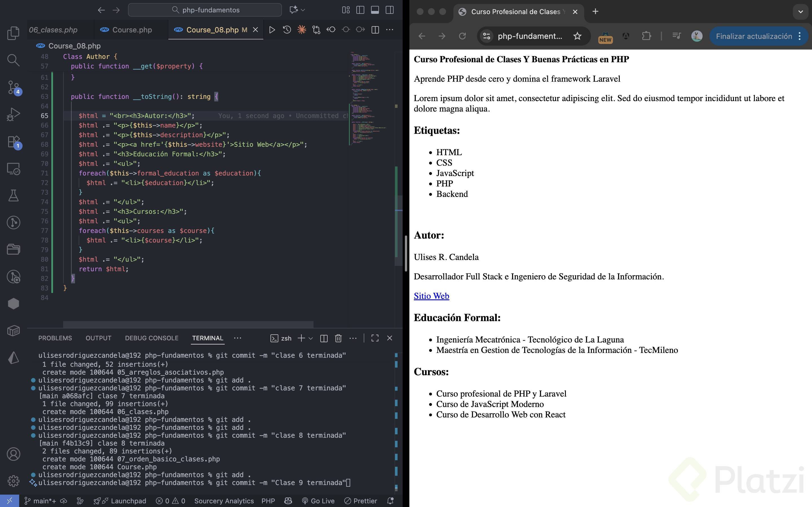Toggle the bottom panel visibility
Screen dimensions: 812x507
(375, 10)
